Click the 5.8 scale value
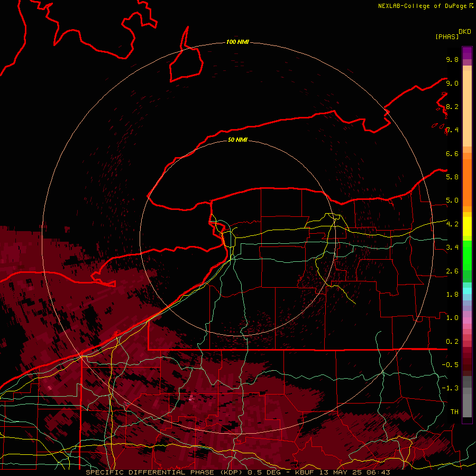This screenshot has width=476, height=476. pos(452,177)
